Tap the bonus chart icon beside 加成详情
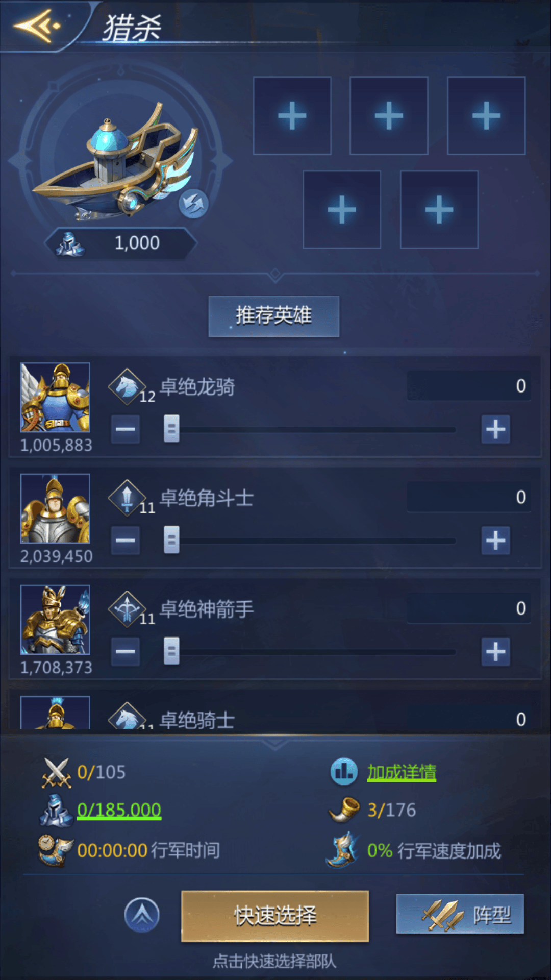 [x=344, y=771]
